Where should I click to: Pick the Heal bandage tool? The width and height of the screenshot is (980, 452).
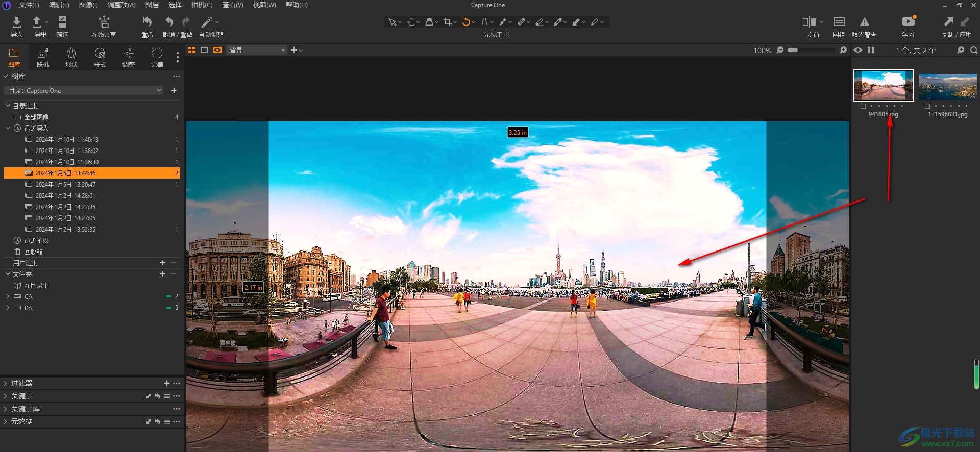tap(521, 22)
